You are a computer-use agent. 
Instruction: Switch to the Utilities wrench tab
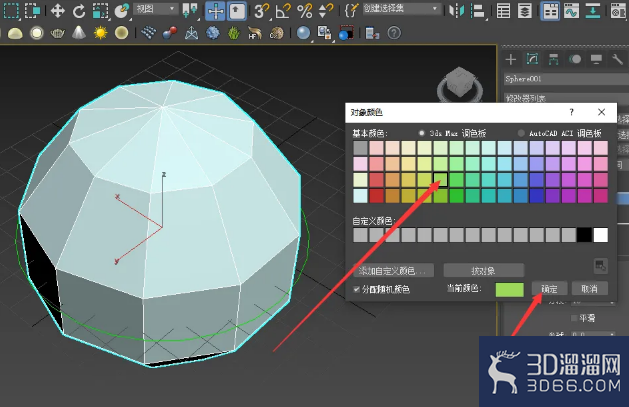(x=617, y=59)
